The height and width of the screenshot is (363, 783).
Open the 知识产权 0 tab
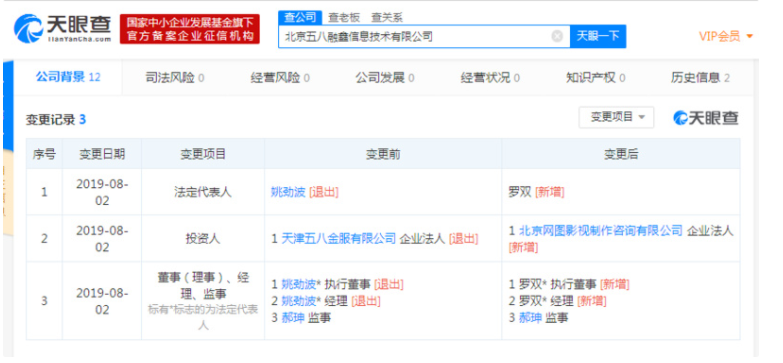pos(595,78)
